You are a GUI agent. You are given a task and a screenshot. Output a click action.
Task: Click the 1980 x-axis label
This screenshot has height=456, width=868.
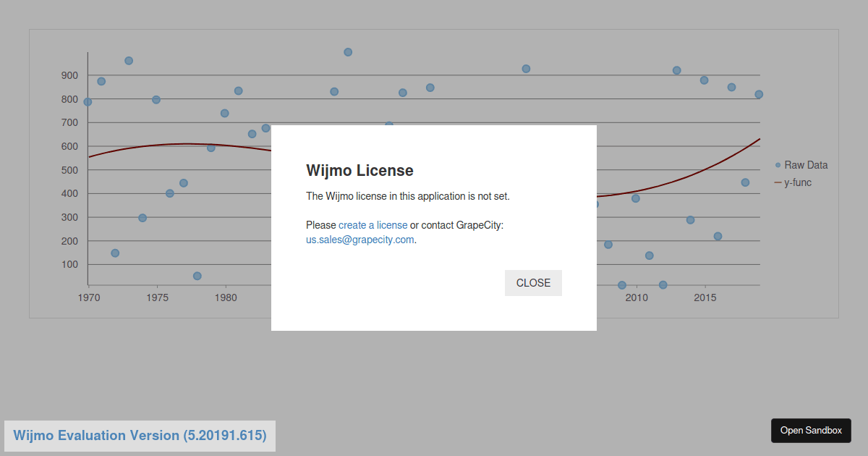click(226, 297)
